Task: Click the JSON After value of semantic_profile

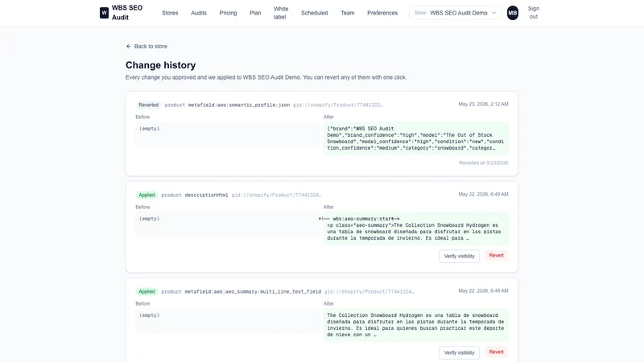Action: coord(415,138)
